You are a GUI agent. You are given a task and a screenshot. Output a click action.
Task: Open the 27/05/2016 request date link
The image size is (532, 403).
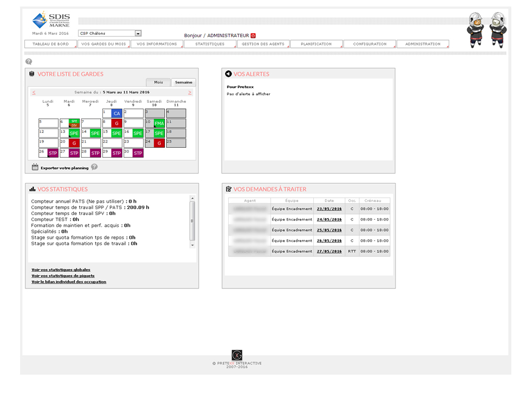click(329, 251)
